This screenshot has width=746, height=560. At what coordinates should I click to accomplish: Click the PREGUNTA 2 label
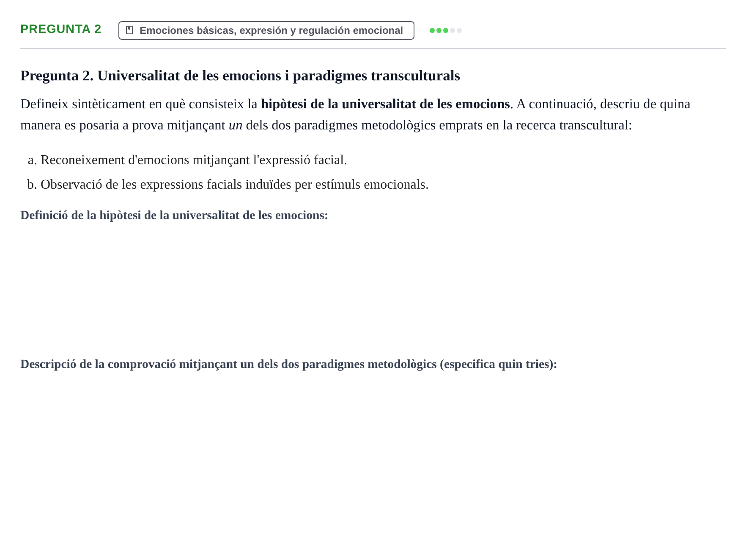point(61,29)
